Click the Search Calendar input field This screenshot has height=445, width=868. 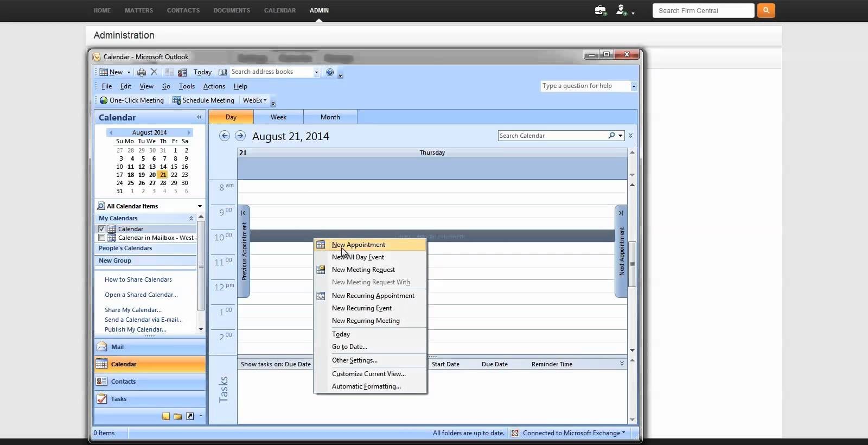pos(552,136)
